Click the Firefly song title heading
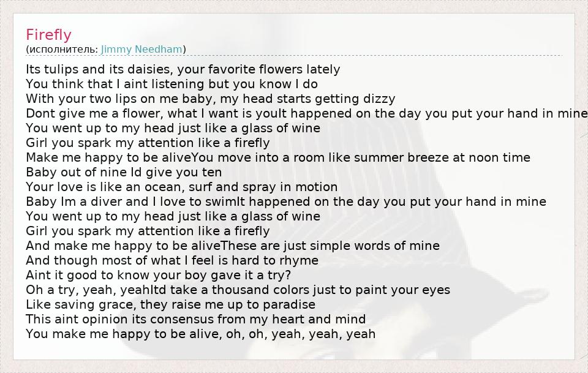This screenshot has height=373, width=588. (x=49, y=35)
